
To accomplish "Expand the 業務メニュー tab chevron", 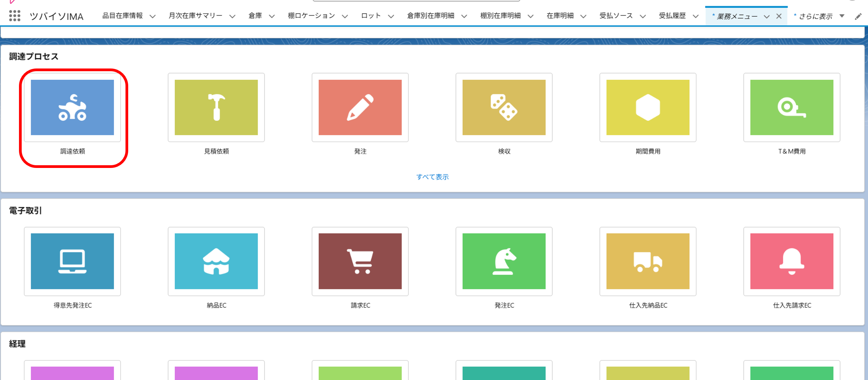I will tap(767, 16).
